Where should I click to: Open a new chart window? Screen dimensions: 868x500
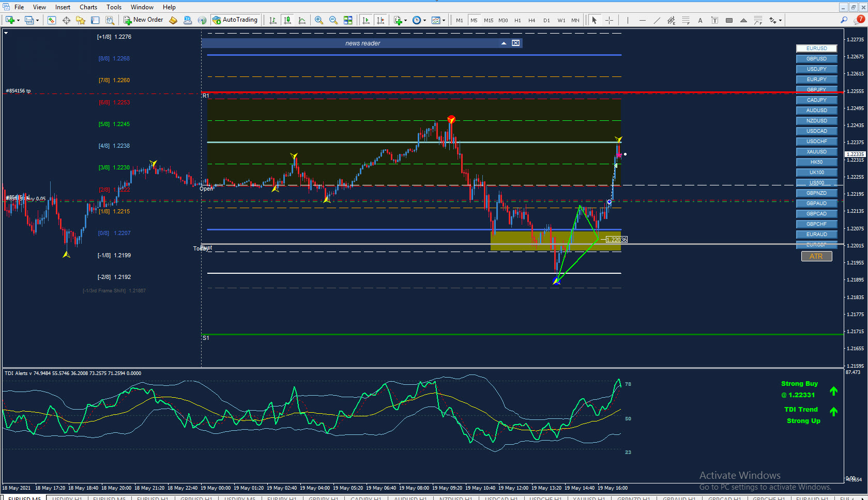(10, 20)
